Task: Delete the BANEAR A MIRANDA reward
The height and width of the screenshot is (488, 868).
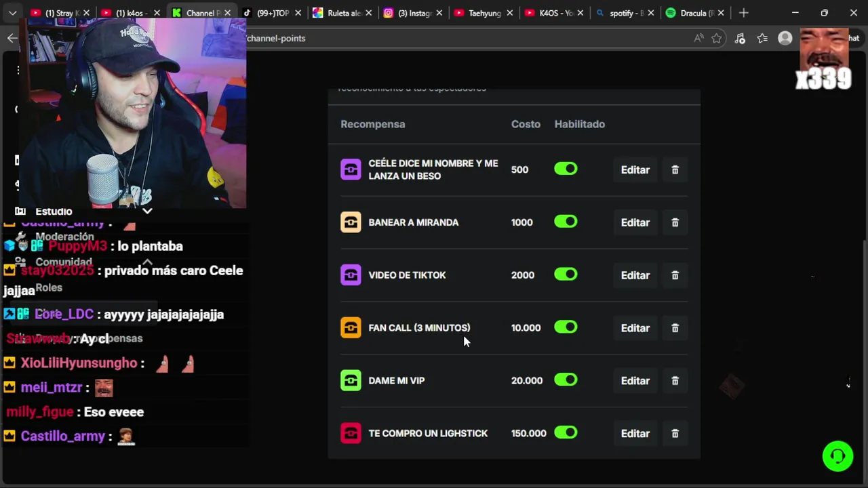Action: pyautogui.click(x=675, y=222)
